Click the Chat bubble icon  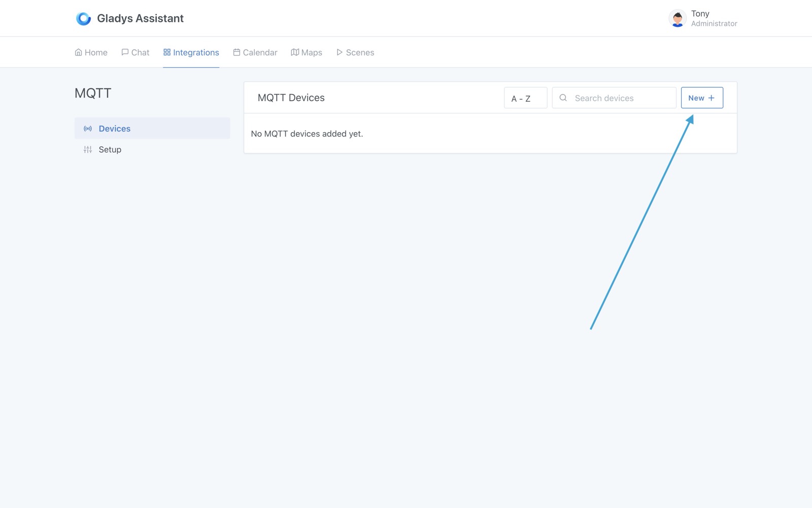[124, 52]
